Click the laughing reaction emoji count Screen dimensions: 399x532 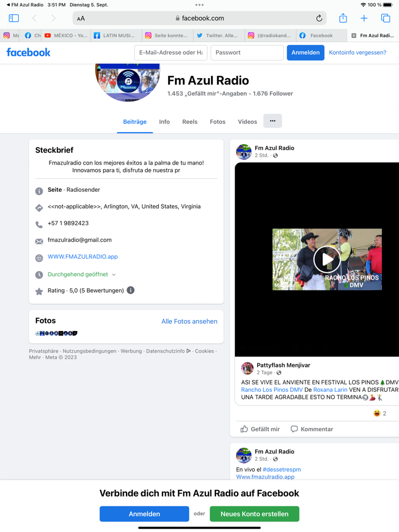[380, 414]
